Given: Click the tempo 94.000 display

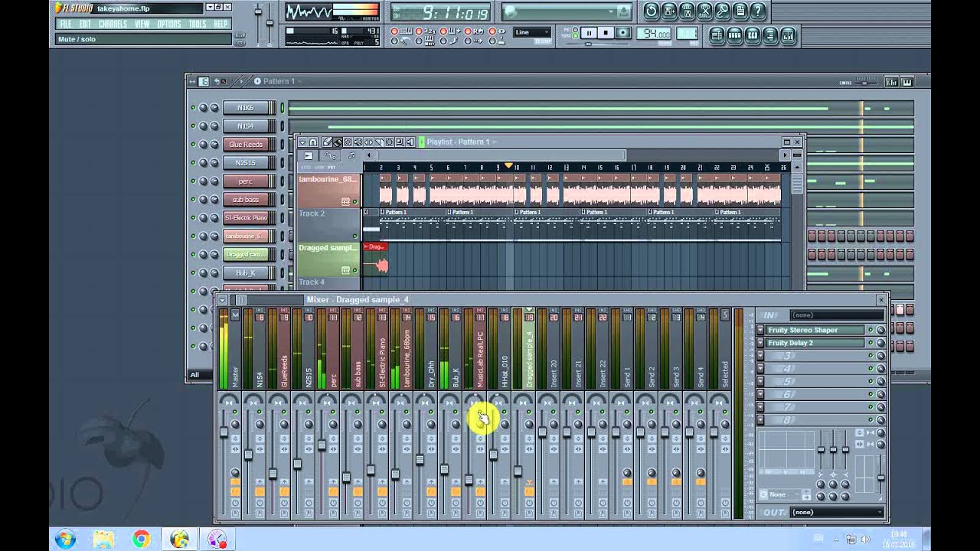Looking at the screenshot, I should pyautogui.click(x=655, y=34).
